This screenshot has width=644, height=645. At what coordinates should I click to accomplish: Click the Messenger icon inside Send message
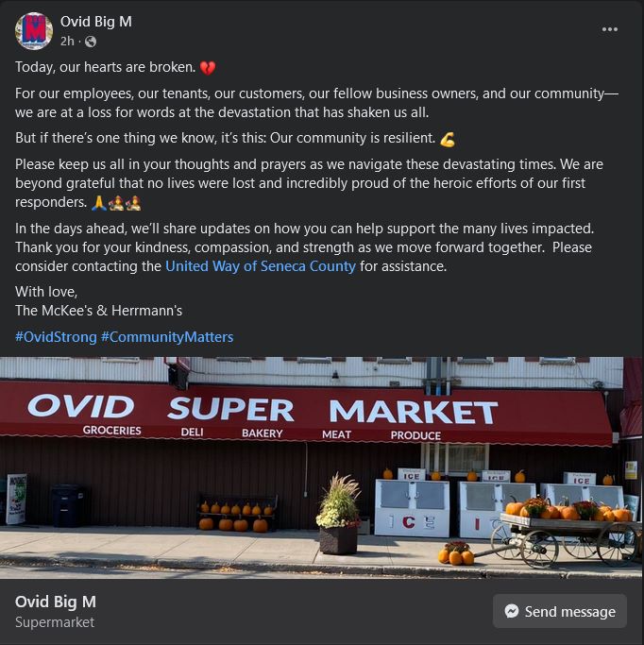pyautogui.click(x=512, y=611)
